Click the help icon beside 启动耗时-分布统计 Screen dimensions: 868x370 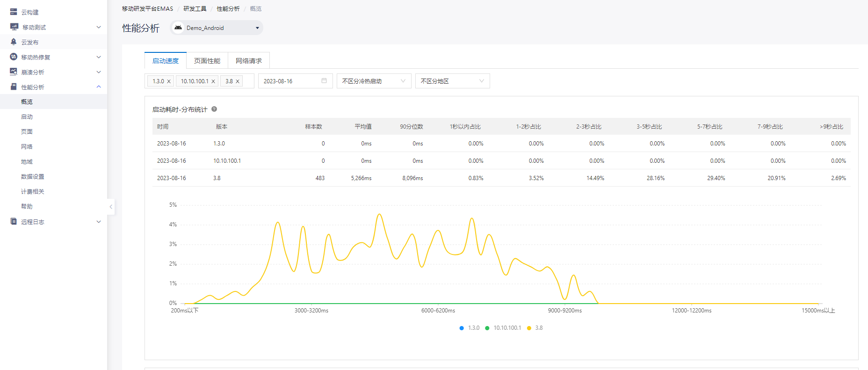coord(214,109)
